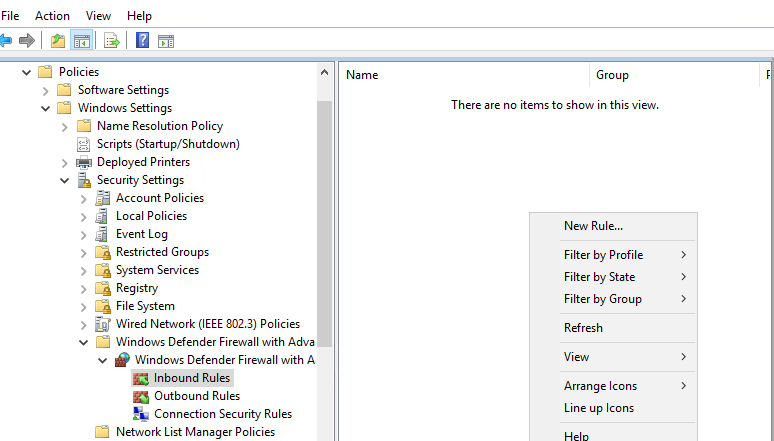Click the File System locked folder icon
The image size is (774, 441).
103,306
